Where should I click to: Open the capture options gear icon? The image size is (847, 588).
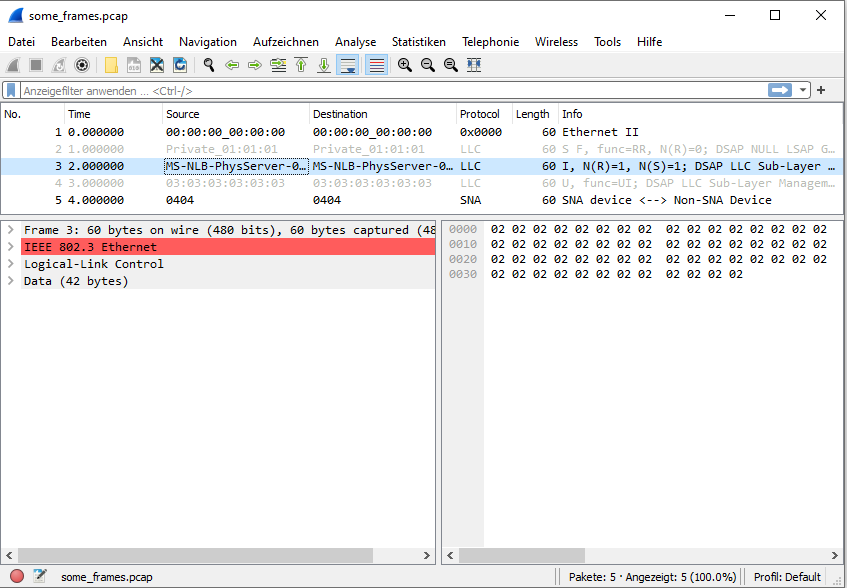coord(82,65)
